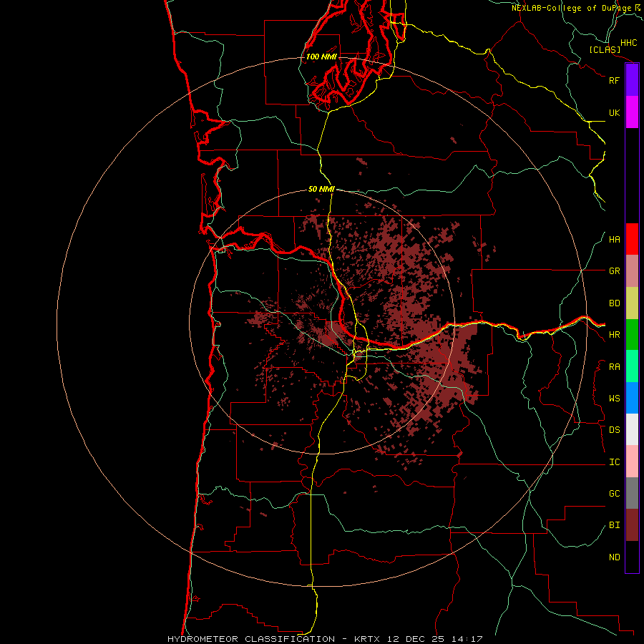
Task: Click the NEXLAB-College of DuPage credit text
Action: coord(571,8)
